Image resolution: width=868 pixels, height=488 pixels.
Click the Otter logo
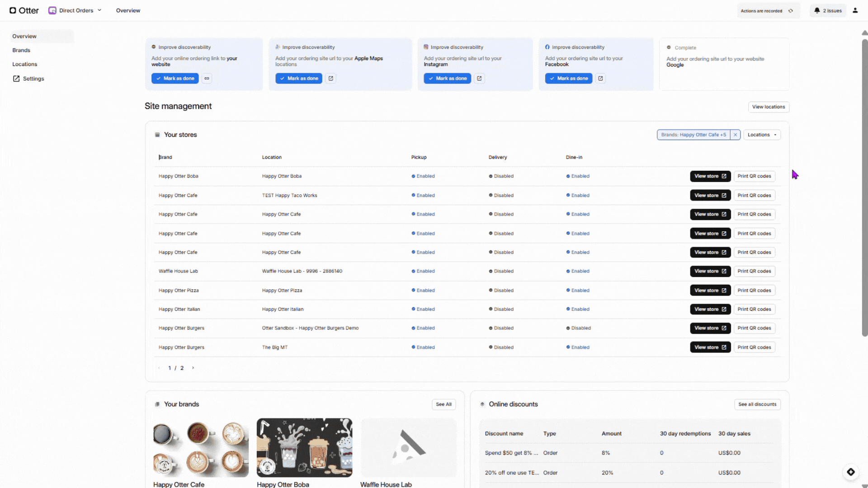tap(24, 10)
